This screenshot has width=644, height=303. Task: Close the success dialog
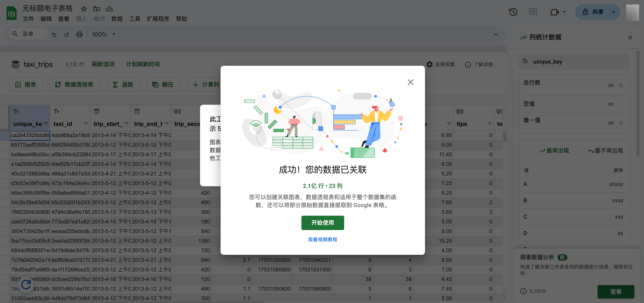(410, 82)
